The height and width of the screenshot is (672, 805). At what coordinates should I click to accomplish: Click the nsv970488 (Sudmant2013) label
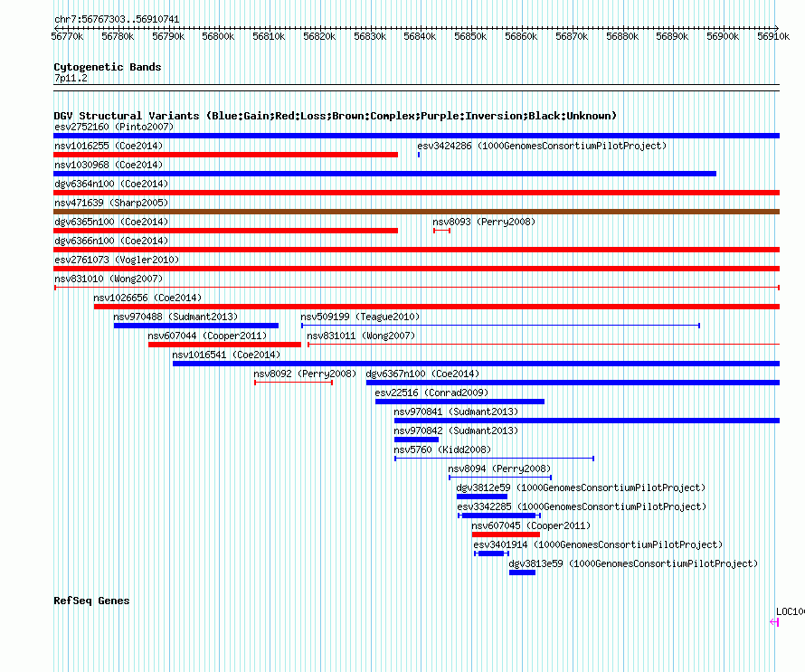point(175,317)
